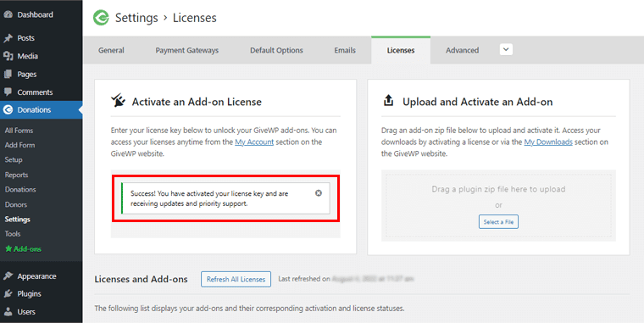This screenshot has width=644, height=323.
Task: Click the GiveWP icon beside Donations
Action: [x=8, y=109]
